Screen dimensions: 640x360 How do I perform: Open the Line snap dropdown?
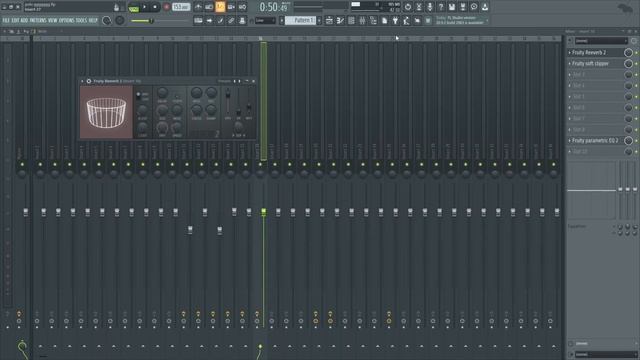265,20
